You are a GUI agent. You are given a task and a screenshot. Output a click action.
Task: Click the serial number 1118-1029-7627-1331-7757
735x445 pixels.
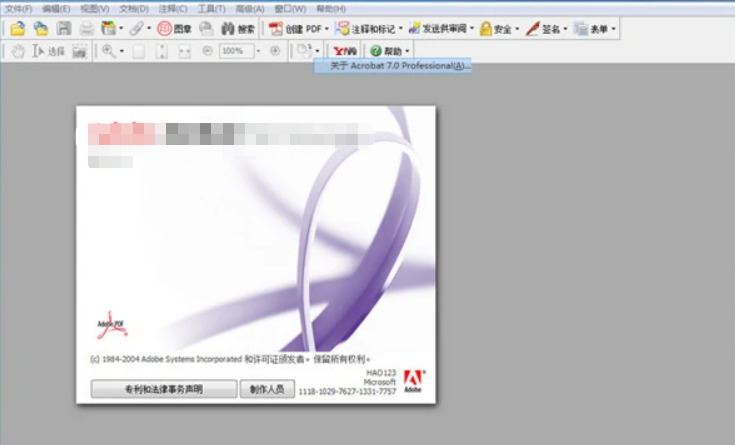pos(347,392)
